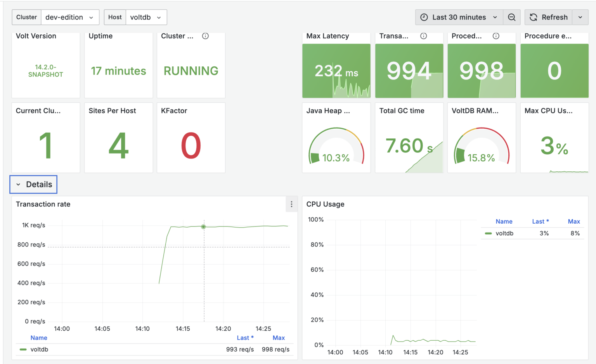Click the info icon on the Cluster status panel
Image resolution: width=596 pixels, height=364 pixels.
click(x=205, y=36)
